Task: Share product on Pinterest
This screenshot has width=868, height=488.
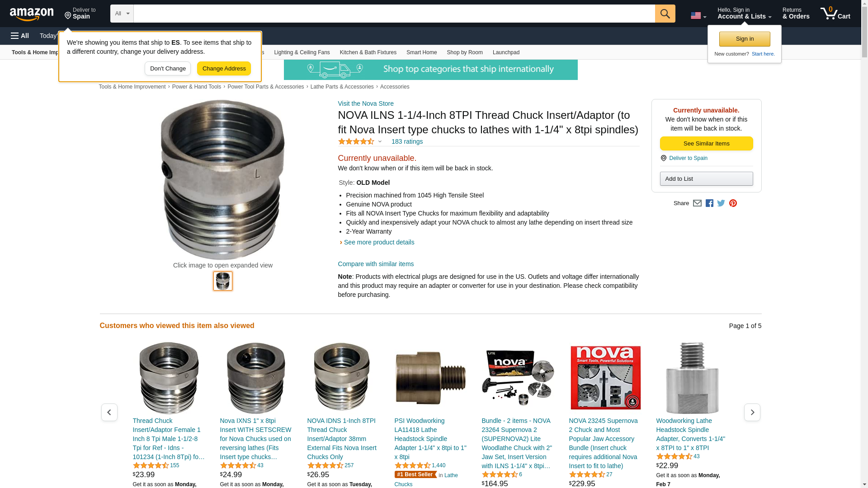Action: click(x=733, y=203)
